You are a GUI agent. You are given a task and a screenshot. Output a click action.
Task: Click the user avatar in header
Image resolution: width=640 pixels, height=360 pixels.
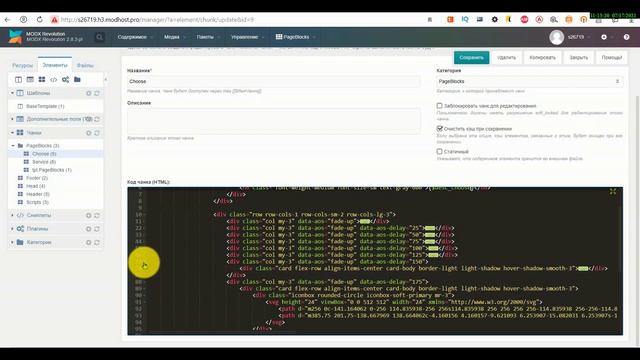[x=556, y=37]
